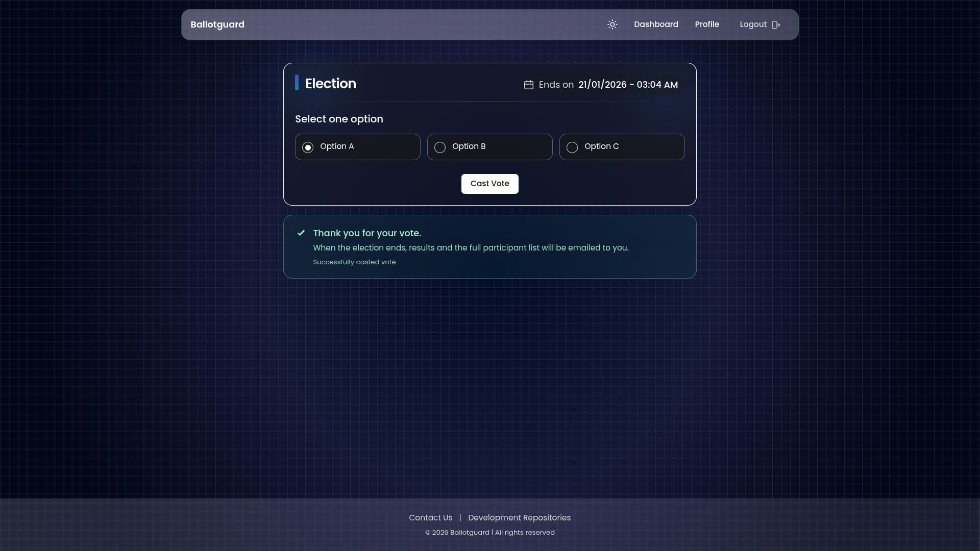980x551 pixels.
Task: Click the Thank you for your vote banner
Action: pos(367,233)
